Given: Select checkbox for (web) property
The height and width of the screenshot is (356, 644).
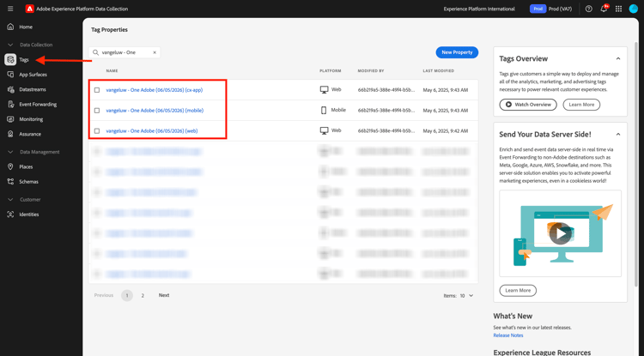Looking at the screenshot, I should (97, 131).
